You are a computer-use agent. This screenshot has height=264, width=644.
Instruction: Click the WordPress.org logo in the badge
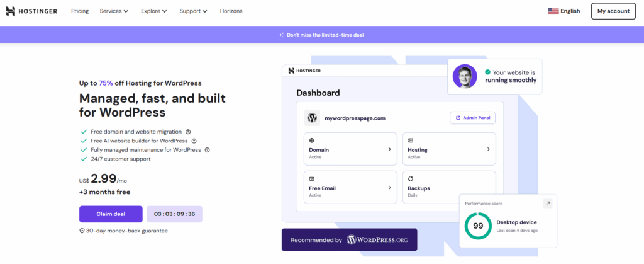377,239
